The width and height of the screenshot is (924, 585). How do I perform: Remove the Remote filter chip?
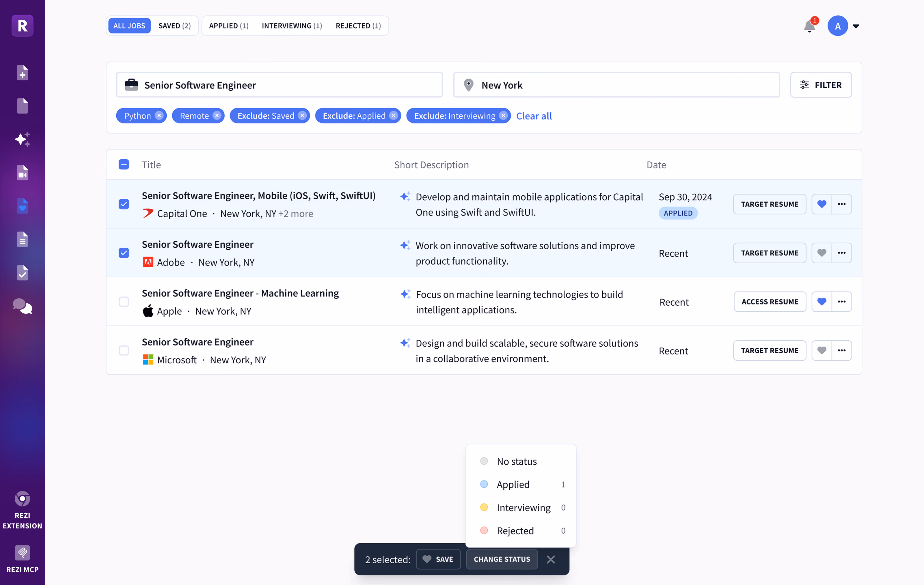(217, 115)
